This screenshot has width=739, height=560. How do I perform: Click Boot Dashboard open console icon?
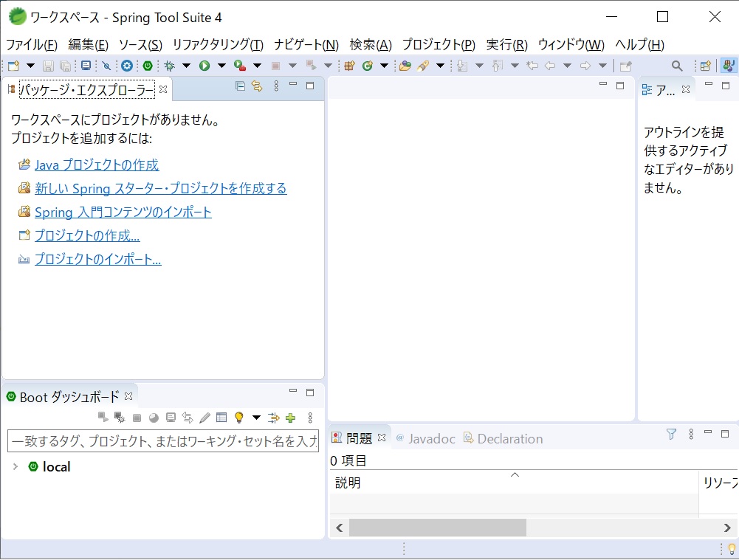[x=171, y=418]
